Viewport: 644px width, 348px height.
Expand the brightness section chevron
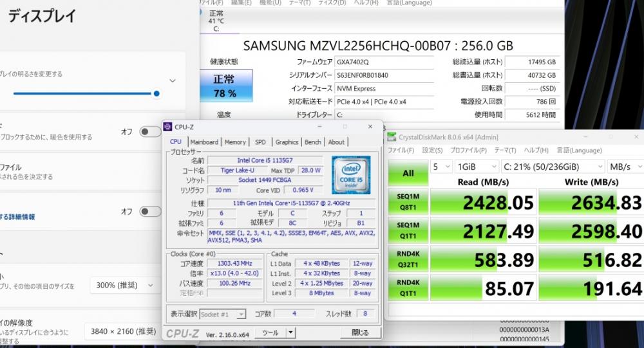click(x=173, y=81)
